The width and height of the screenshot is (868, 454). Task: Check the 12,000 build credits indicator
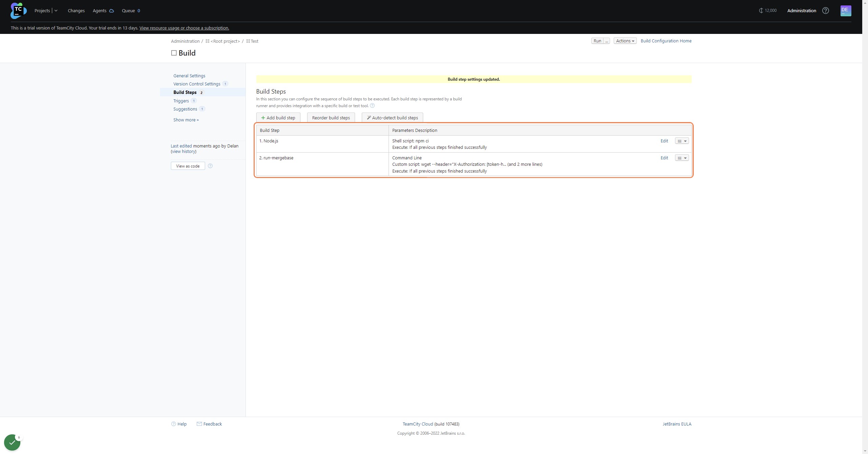(768, 11)
